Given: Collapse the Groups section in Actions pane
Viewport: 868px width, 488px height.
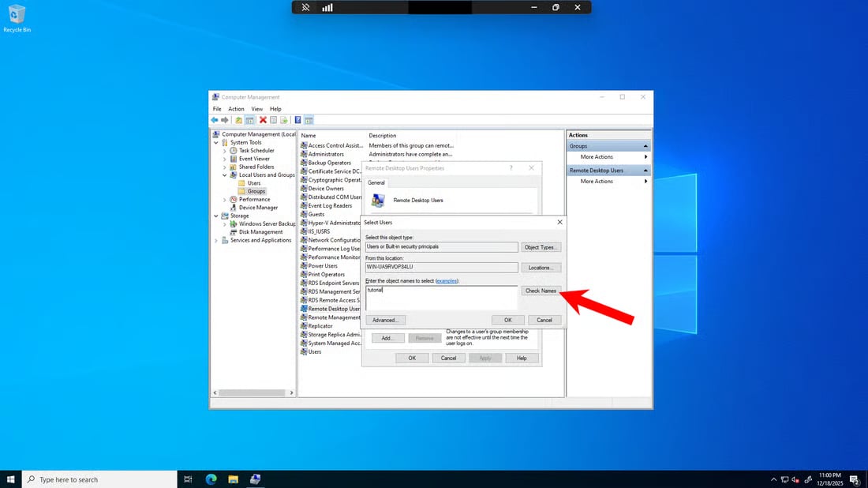Looking at the screenshot, I should click(x=645, y=146).
